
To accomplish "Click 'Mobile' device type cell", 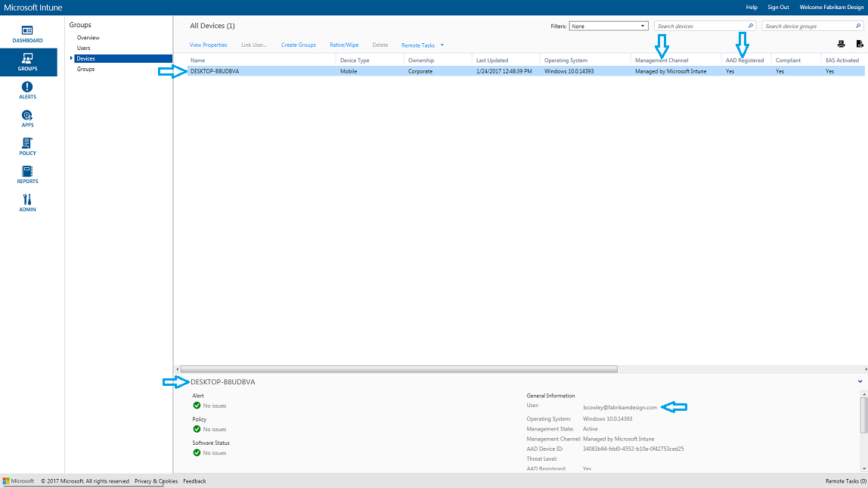I will (x=349, y=71).
